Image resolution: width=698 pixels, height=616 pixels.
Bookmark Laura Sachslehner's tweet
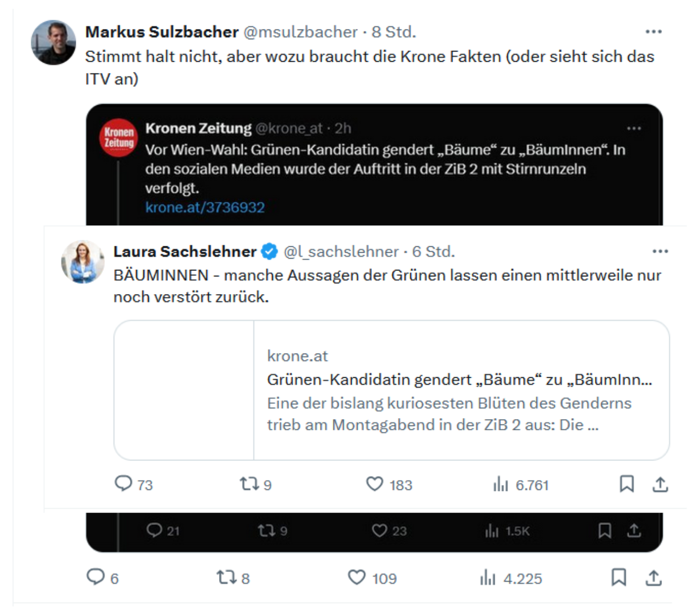[x=627, y=484]
